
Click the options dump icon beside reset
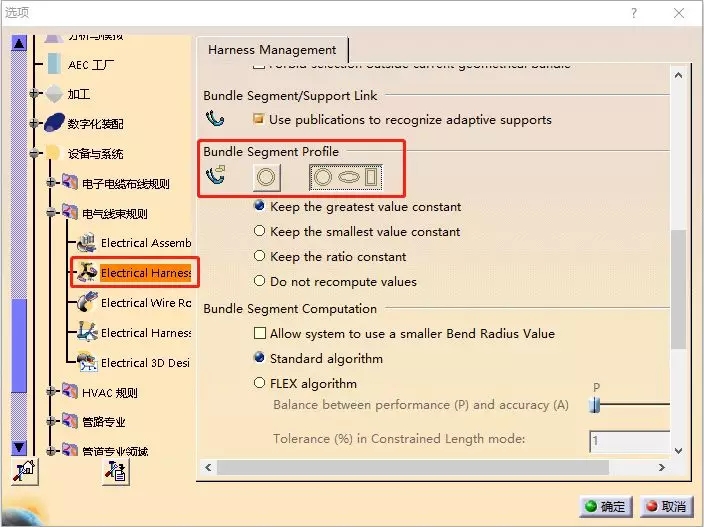point(115,472)
